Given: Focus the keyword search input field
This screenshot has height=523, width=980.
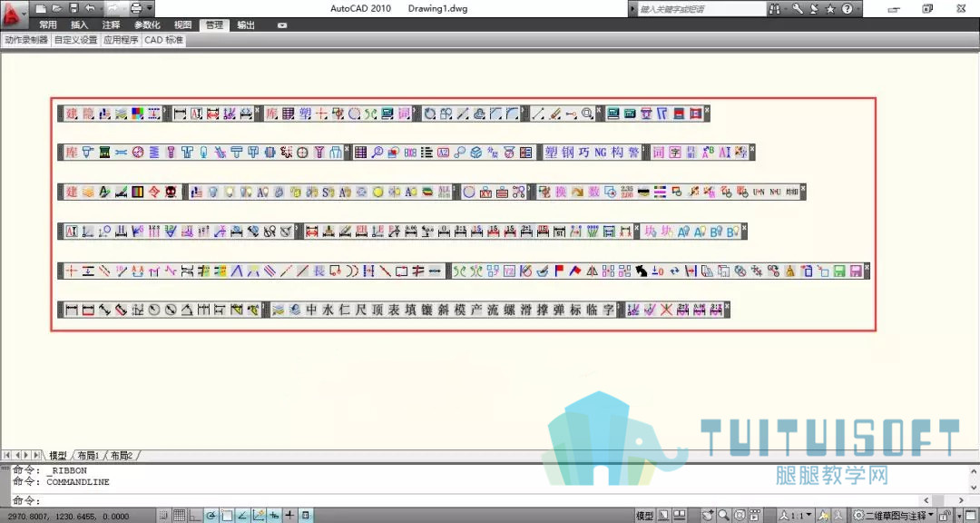Looking at the screenshot, I should (701, 9).
